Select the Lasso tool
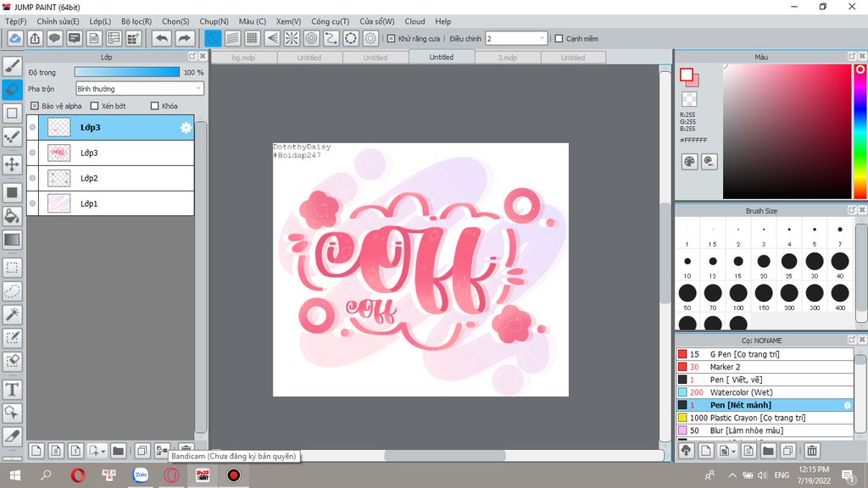868x488 pixels. point(12,291)
